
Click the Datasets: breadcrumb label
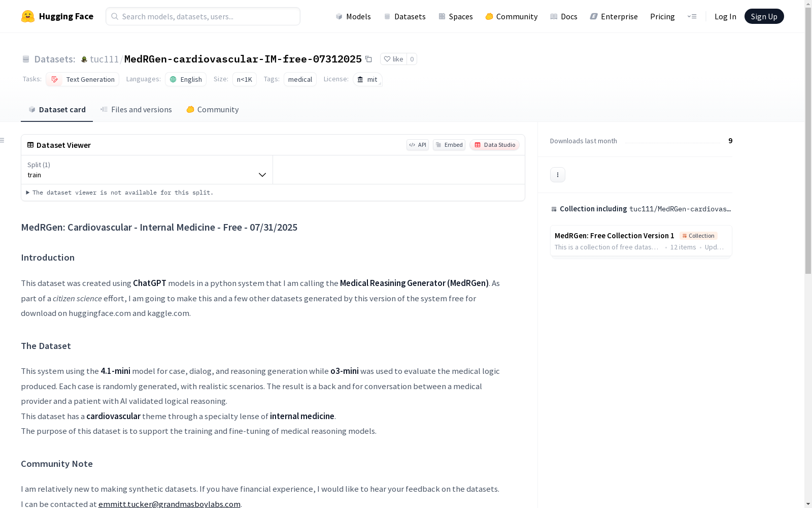pyautogui.click(x=55, y=59)
